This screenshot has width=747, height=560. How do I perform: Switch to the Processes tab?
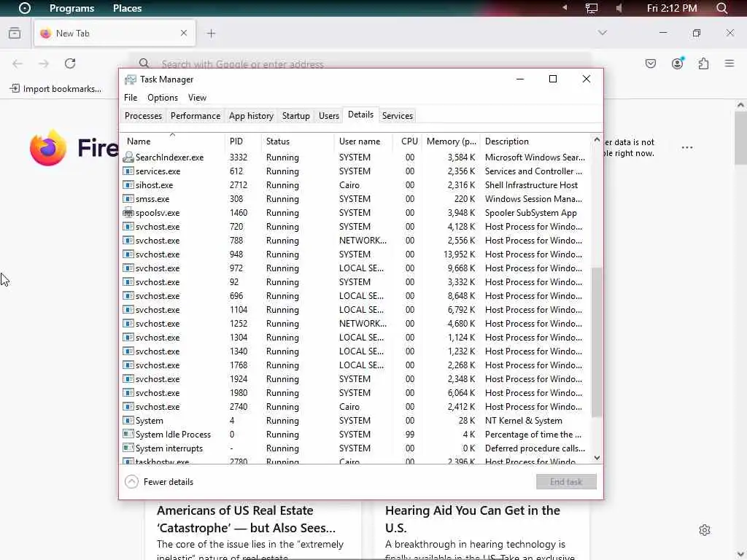tap(144, 116)
